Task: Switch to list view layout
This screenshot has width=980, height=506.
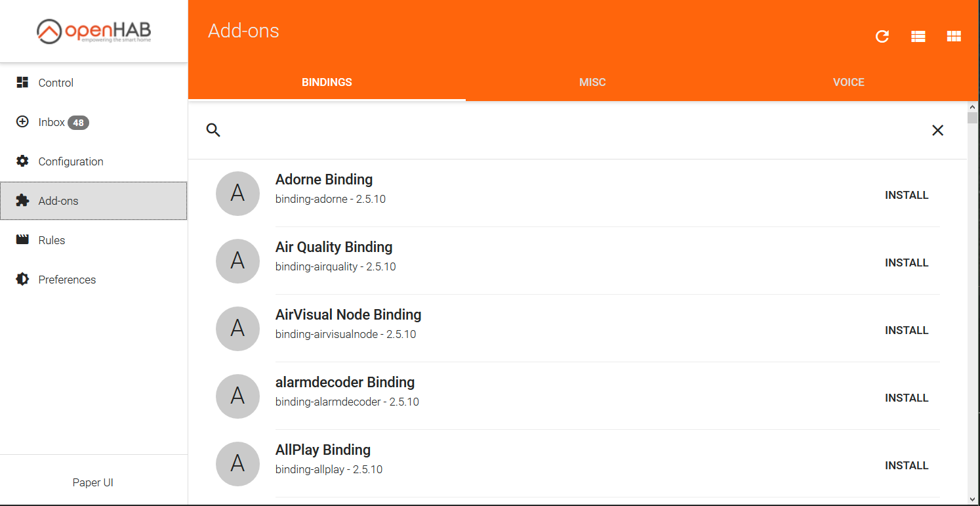Action: click(918, 37)
